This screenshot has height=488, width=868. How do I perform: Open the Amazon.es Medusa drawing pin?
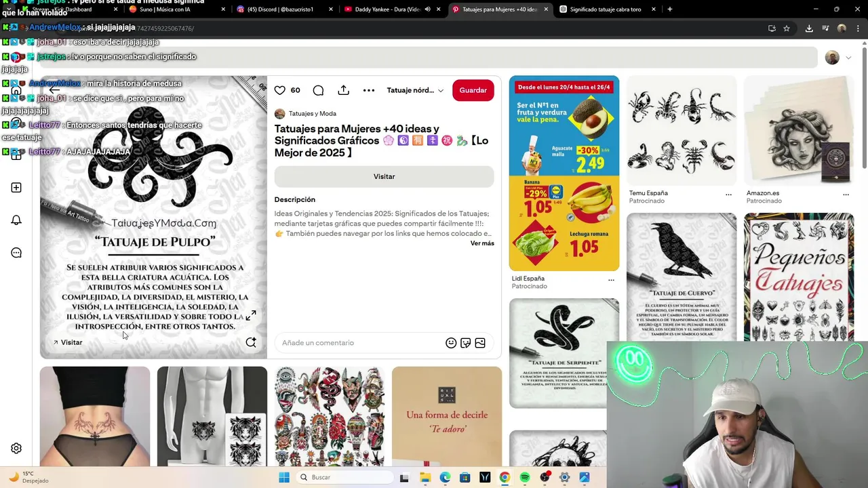point(799,131)
